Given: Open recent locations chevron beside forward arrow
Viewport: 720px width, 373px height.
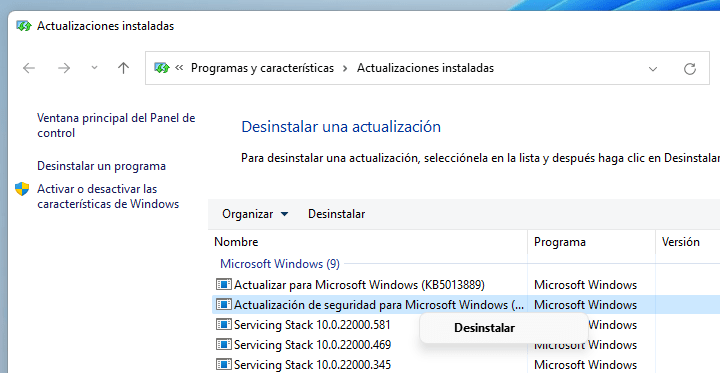Looking at the screenshot, I should [95, 68].
